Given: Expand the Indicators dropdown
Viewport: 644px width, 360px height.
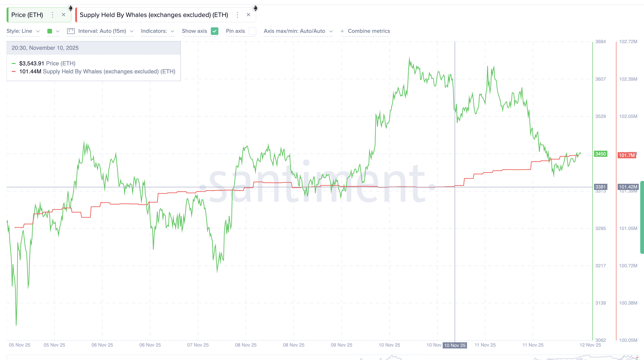Looking at the screenshot, I should point(157,31).
